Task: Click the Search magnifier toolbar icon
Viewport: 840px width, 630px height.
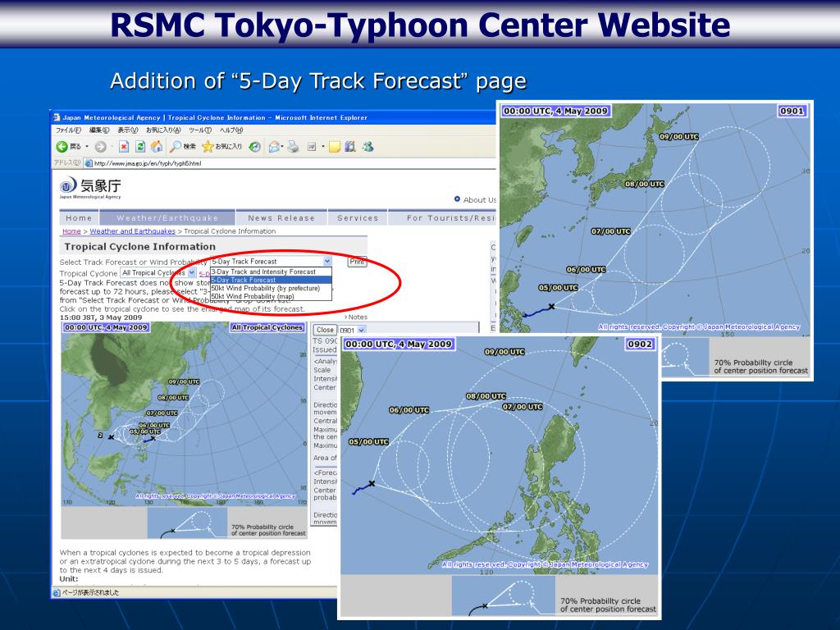Action: click(x=176, y=146)
